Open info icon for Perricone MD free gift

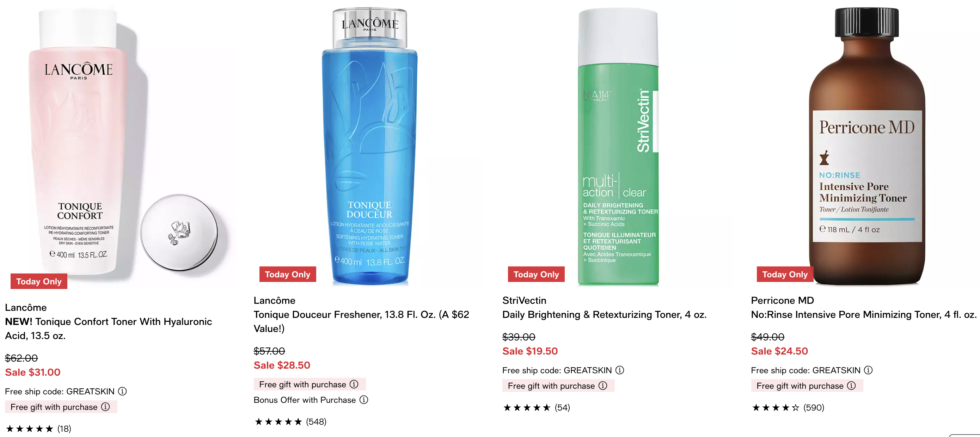tap(851, 385)
